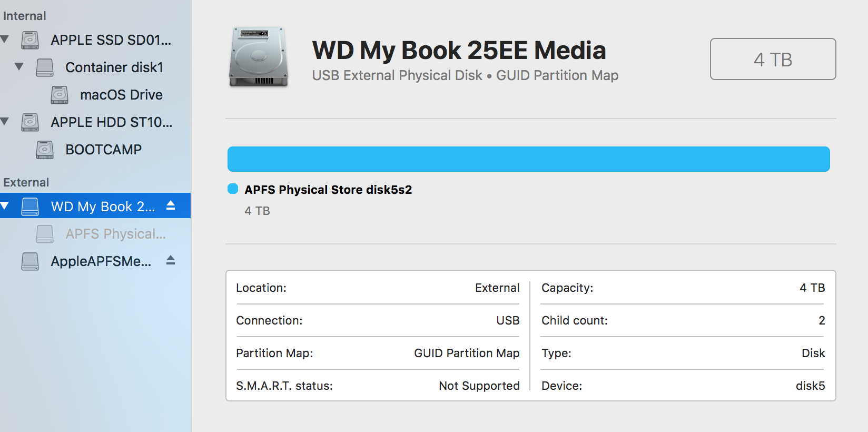Collapse the WD My Book disclosure triangle

[x=5, y=206]
